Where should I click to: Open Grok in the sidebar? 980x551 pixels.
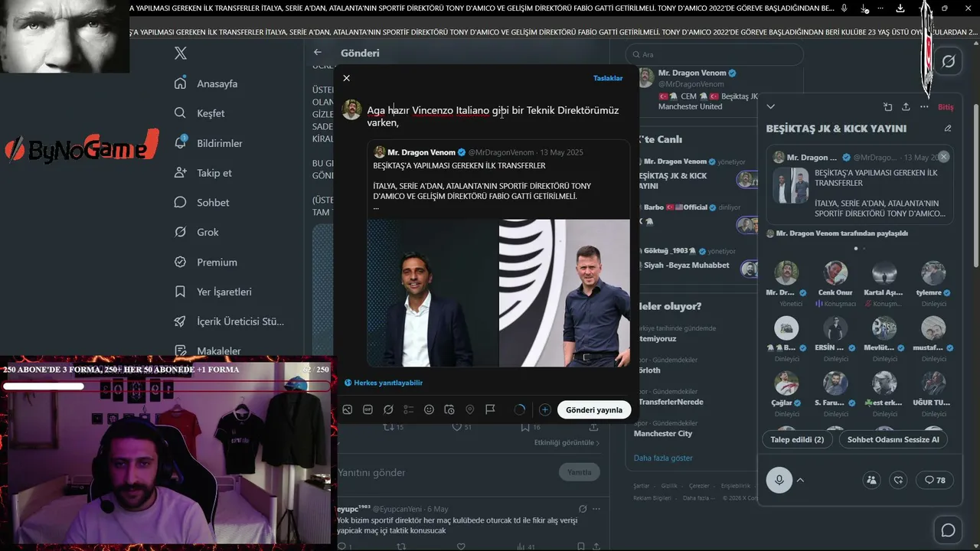coord(197,232)
